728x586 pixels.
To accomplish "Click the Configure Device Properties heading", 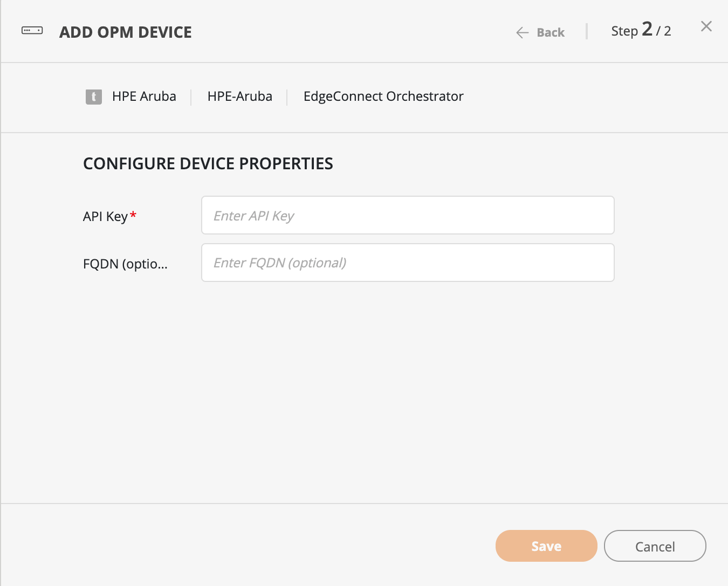I will pos(208,164).
